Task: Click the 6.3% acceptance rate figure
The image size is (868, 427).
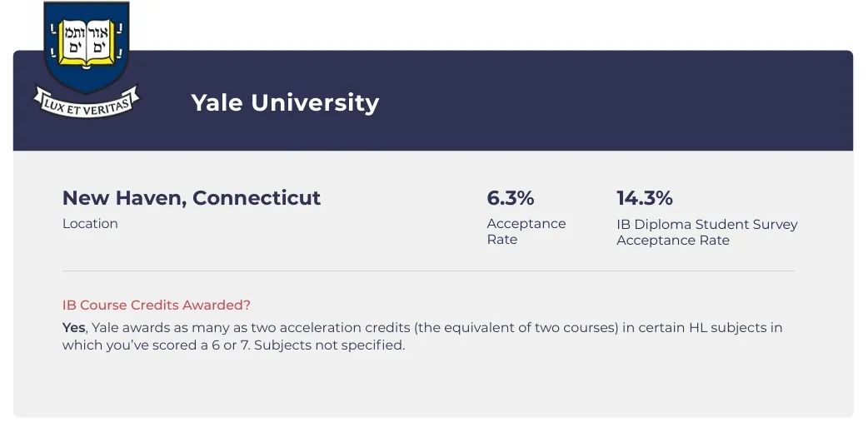Action: coord(511,198)
